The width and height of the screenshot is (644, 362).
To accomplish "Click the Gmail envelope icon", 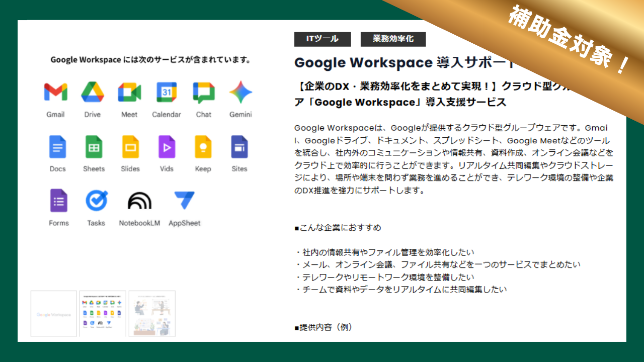I will [55, 92].
